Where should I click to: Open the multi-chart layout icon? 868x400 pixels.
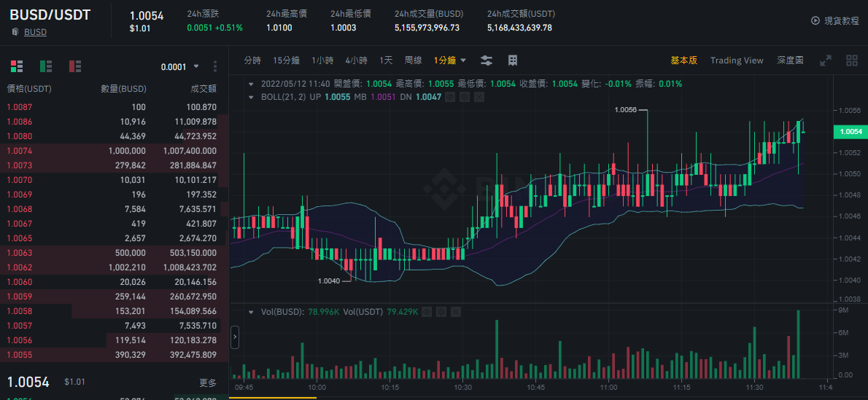click(852, 61)
